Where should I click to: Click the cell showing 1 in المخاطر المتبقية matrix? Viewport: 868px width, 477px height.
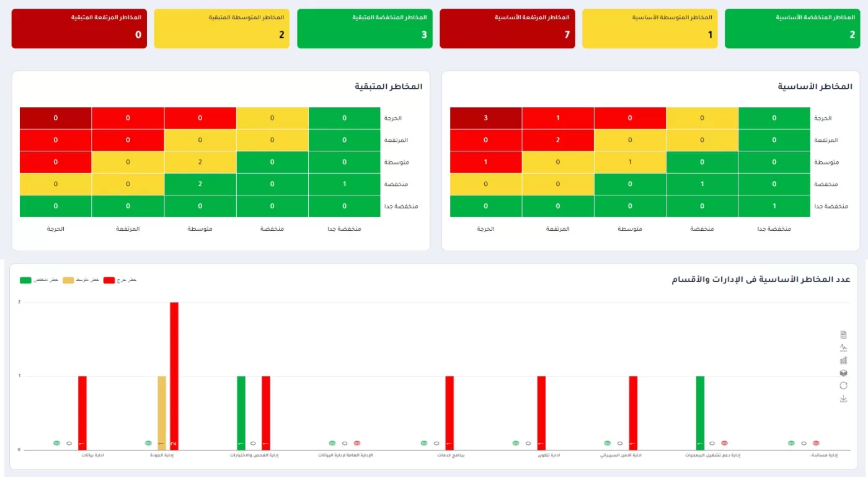(344, 184)
